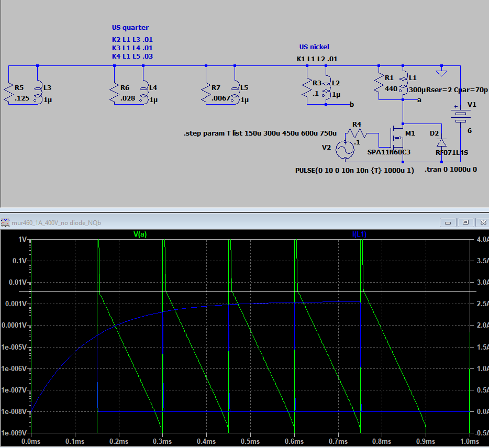
Task: Click the PULSE source value text
Action: [355, 171]
